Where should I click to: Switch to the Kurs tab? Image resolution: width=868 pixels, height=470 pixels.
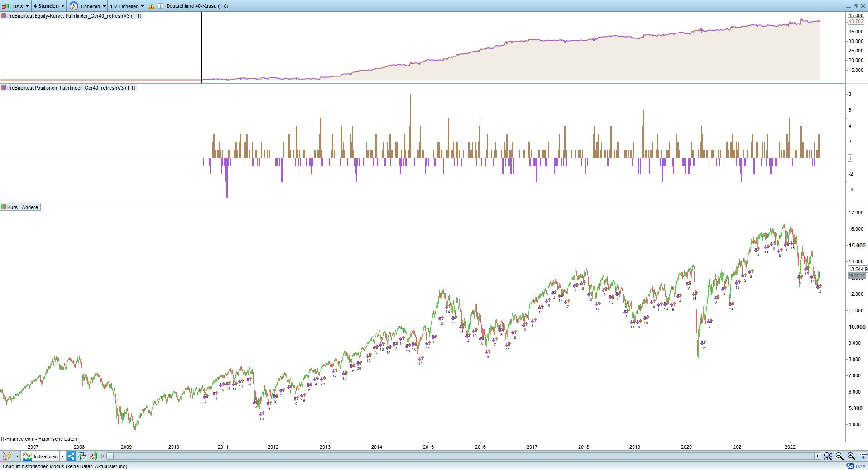point(10,207)
